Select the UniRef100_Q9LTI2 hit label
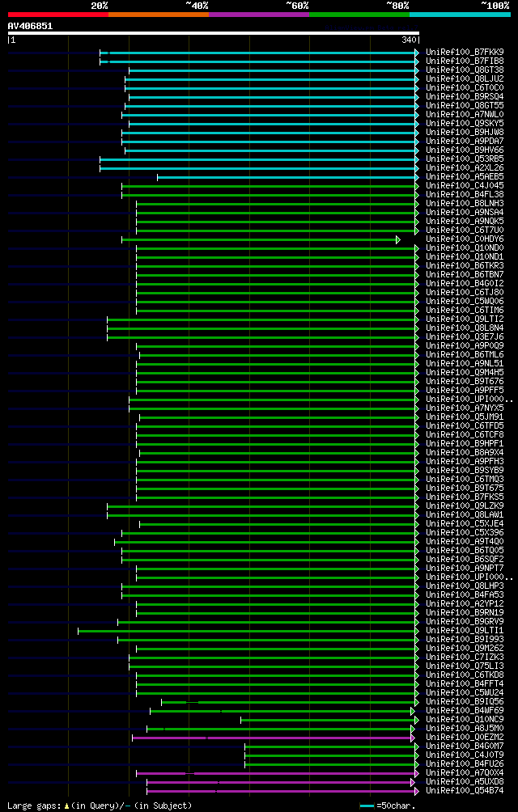518x812 pixels. (465, 319)
